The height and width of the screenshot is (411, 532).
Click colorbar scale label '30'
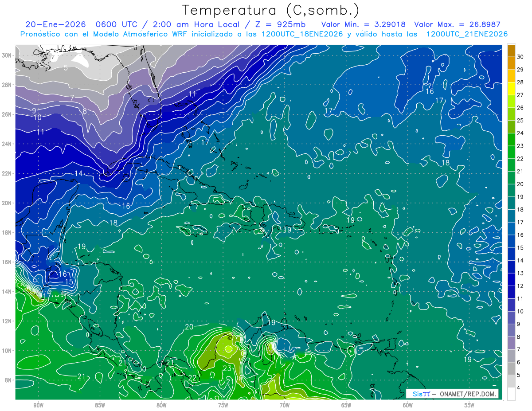pyautogui.click(x=520, y=57)
